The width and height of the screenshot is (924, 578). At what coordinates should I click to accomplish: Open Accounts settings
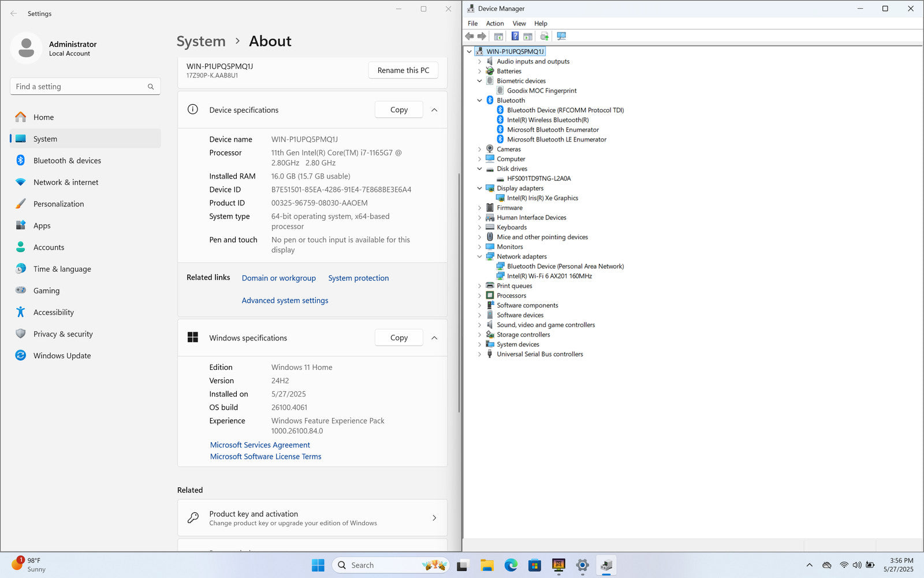coord(85,247)
